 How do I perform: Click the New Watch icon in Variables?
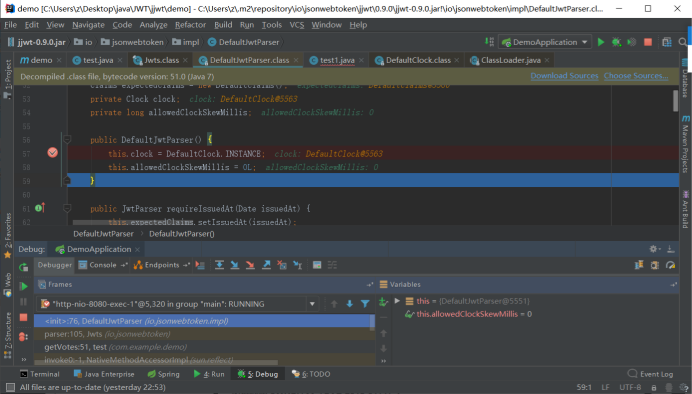coord(383,302)
